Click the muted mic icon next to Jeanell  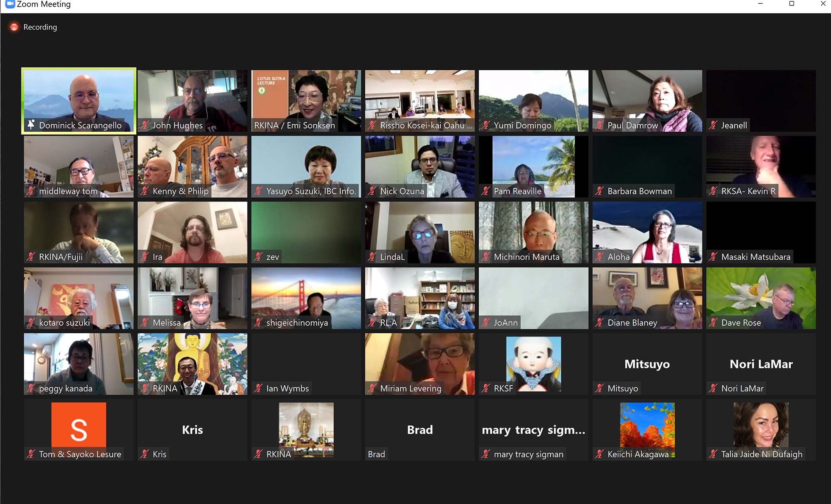(x=713, y=125)
